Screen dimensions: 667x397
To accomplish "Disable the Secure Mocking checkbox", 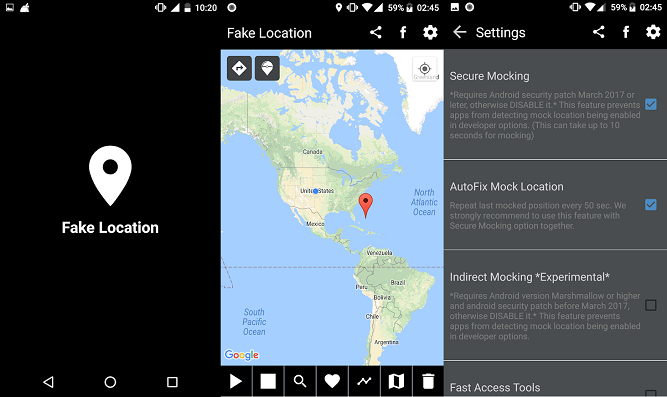I will [x=650, y=104].
